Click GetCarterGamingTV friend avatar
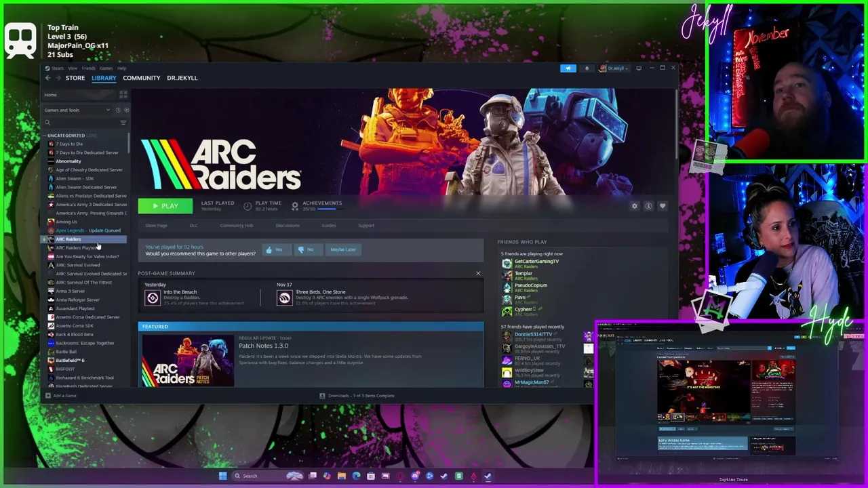This screenshot has width=868, height=488. (x=507, y=264)
